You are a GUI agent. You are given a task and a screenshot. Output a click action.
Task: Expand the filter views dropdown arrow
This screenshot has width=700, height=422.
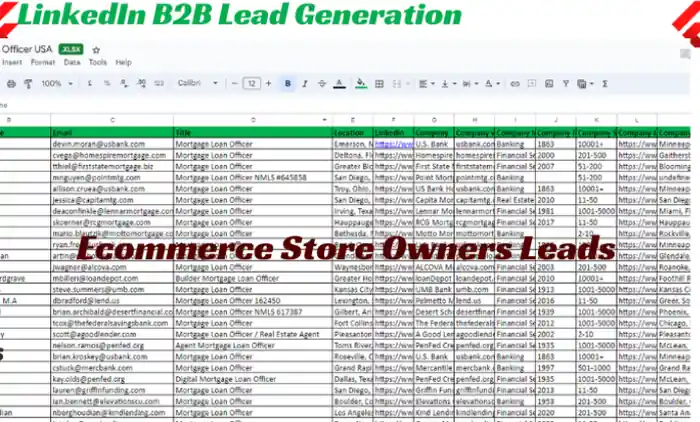[x=592, y=84]
